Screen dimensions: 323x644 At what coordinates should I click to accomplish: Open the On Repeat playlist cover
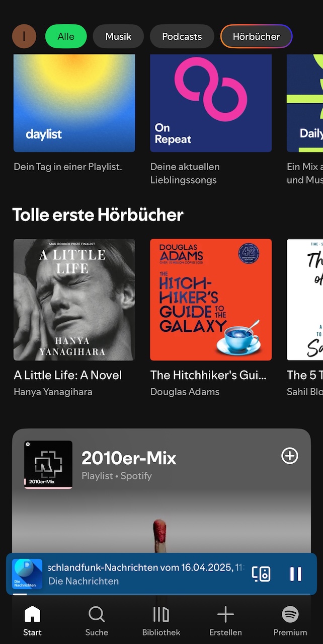point(211,103)
